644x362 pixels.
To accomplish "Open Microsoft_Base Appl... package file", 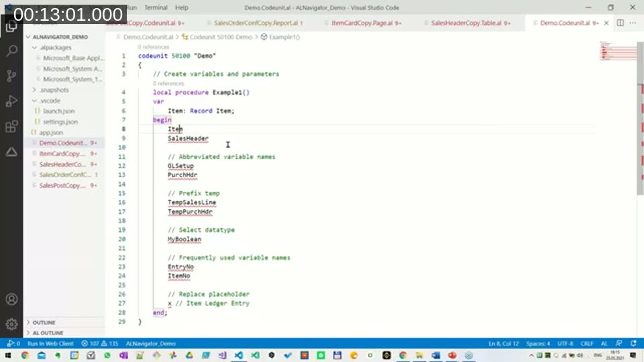I will [x=74, y=58].
